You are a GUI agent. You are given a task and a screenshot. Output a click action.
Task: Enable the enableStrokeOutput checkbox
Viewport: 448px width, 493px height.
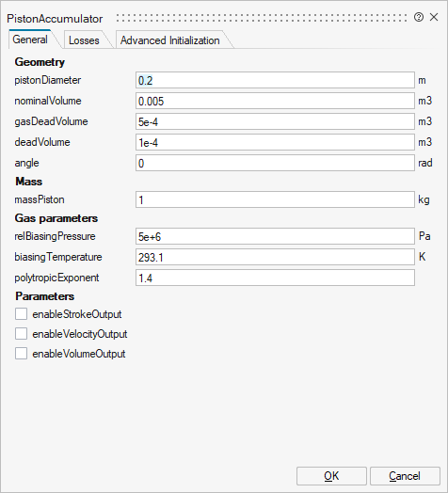21,314
